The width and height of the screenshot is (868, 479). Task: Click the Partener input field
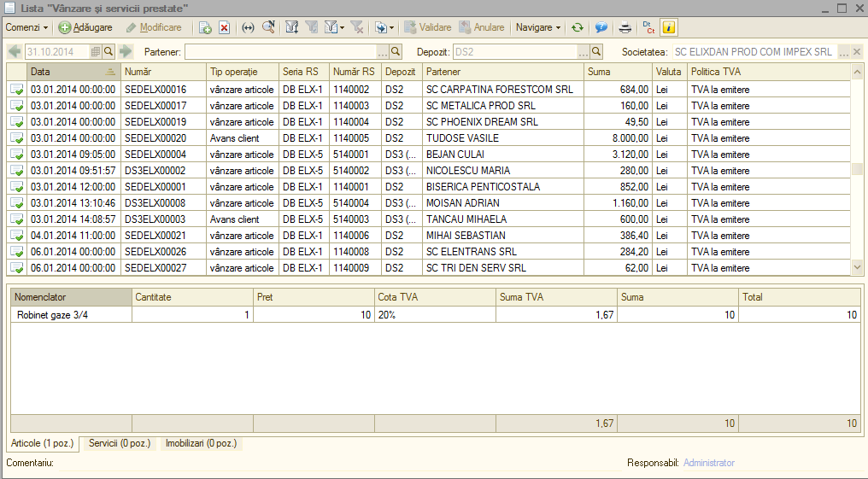(x=281, y=52)
